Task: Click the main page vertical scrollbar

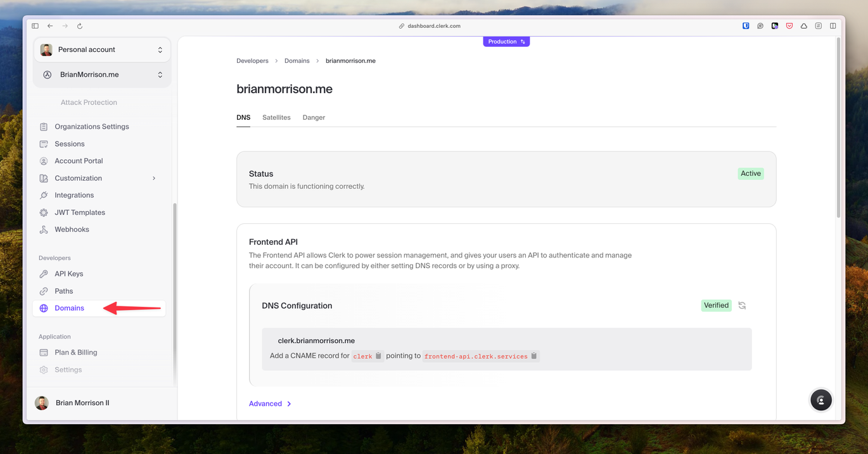Action: pyautogui.click(x=839, y=127)
